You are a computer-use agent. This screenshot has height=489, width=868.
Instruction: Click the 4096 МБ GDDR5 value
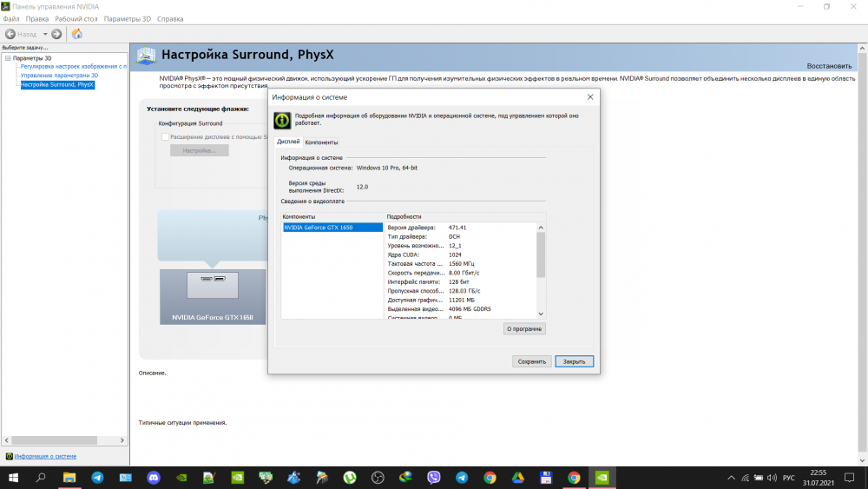click(470, 309)
